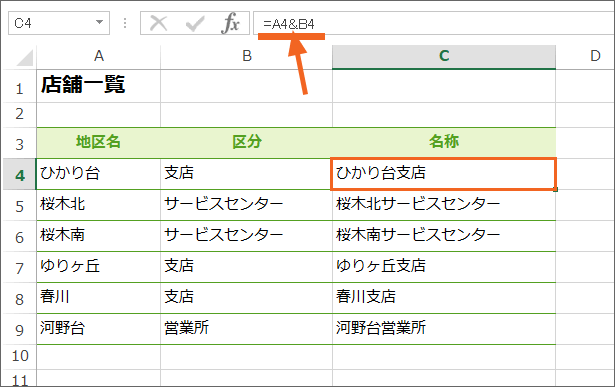Select column A header
Screen dimensions: 615x387
click(x=98, y=56)
